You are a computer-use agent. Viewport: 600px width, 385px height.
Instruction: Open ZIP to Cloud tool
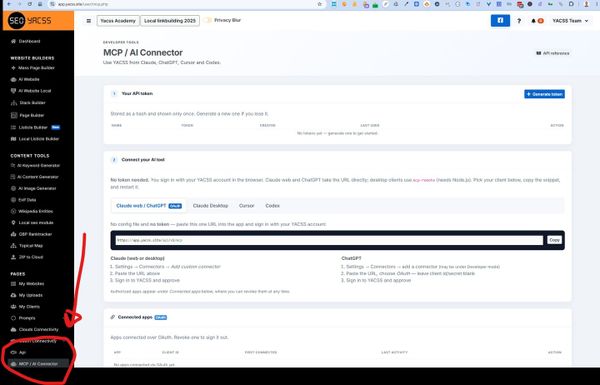point(27,257)
